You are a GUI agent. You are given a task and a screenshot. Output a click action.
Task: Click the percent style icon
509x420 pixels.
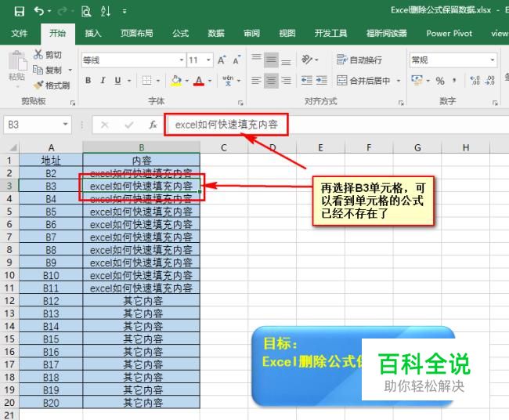tap(440, 81)
